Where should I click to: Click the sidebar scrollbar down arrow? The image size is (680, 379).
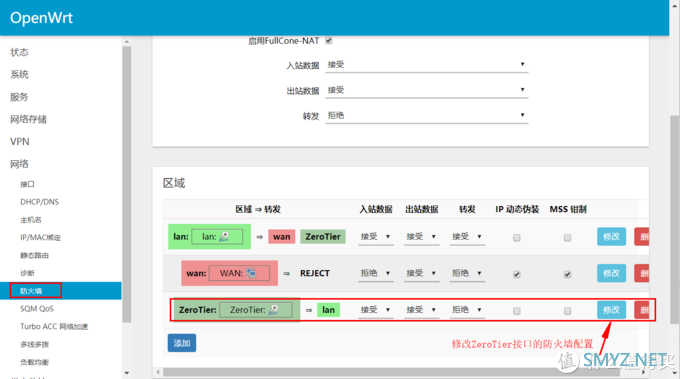pyautogui.click(x=127, y=373)
